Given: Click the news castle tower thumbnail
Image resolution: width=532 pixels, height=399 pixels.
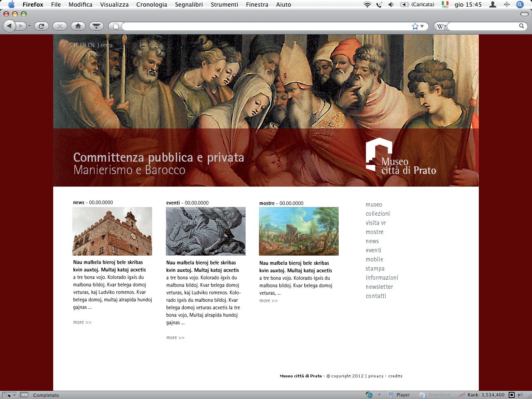Looking at the screenshot, I should pyautogui.click(x=112, y=232).
